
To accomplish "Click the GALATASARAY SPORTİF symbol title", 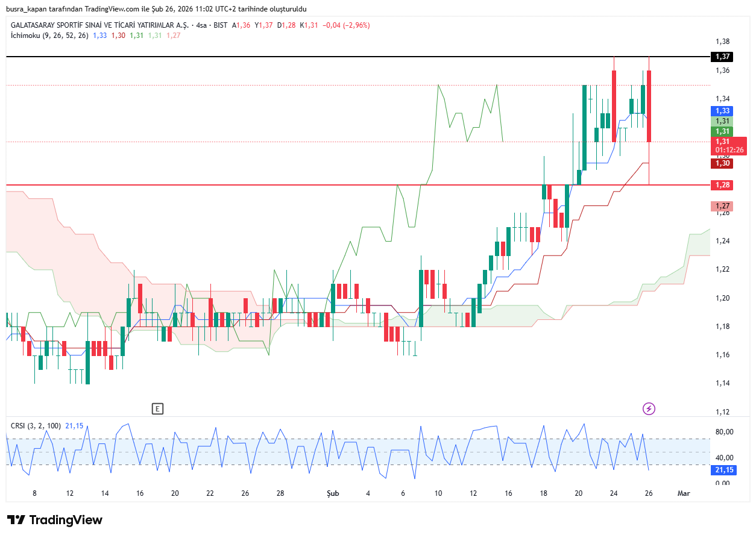I will [x=99, y=25].
